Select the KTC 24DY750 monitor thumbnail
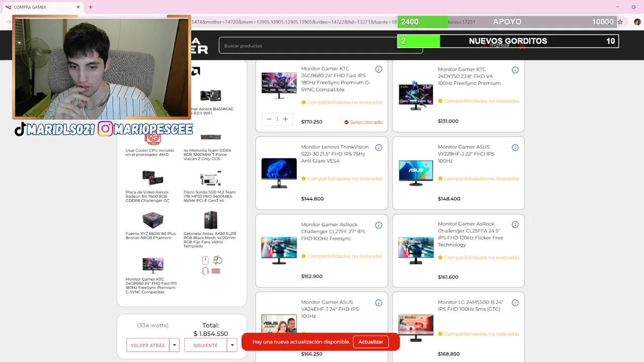Screen dimensions: 644x362 (x=416, y=95)
